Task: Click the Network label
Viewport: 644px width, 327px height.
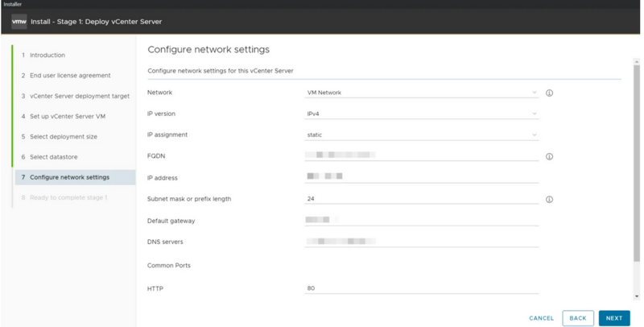Action: click(x=159, y=93)
